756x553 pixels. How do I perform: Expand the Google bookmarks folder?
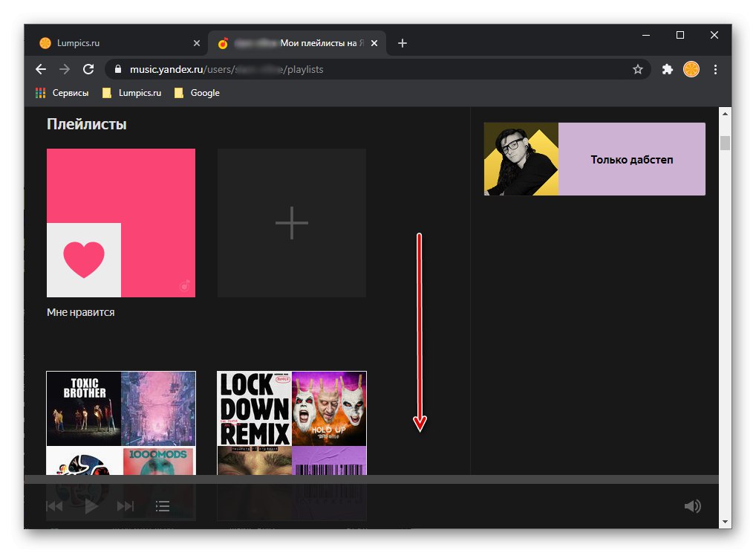(197, 92)
